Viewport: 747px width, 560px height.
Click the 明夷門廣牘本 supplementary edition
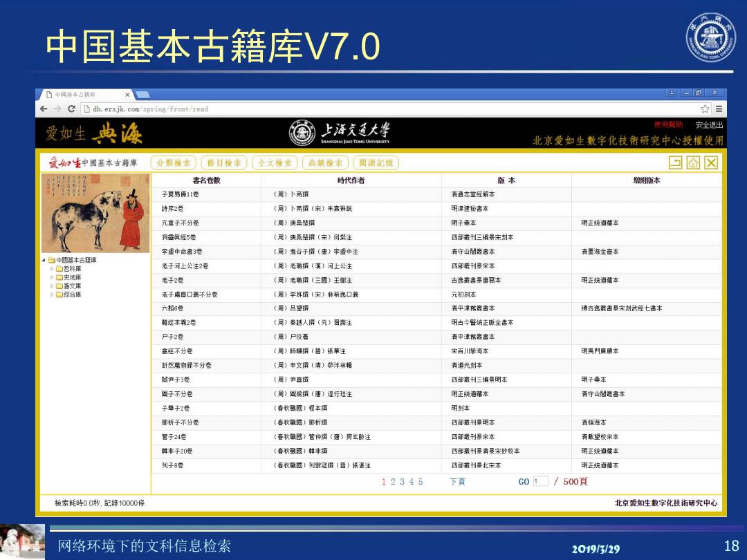click(x=600, y=351)
